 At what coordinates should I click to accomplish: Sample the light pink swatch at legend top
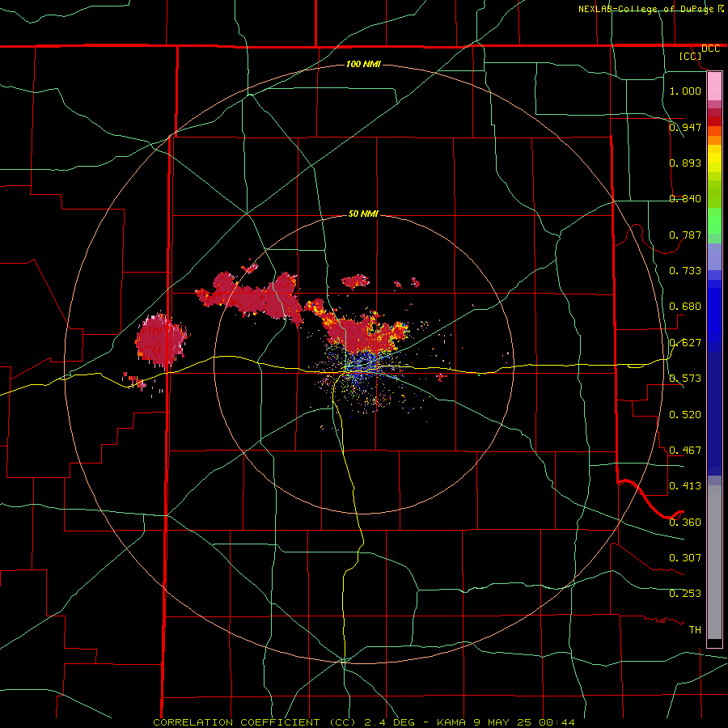pos(714,87)
